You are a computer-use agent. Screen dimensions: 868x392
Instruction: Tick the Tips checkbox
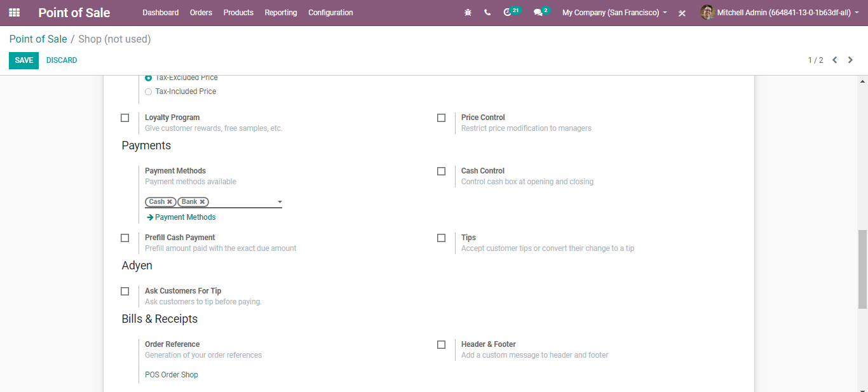[441, 238]
